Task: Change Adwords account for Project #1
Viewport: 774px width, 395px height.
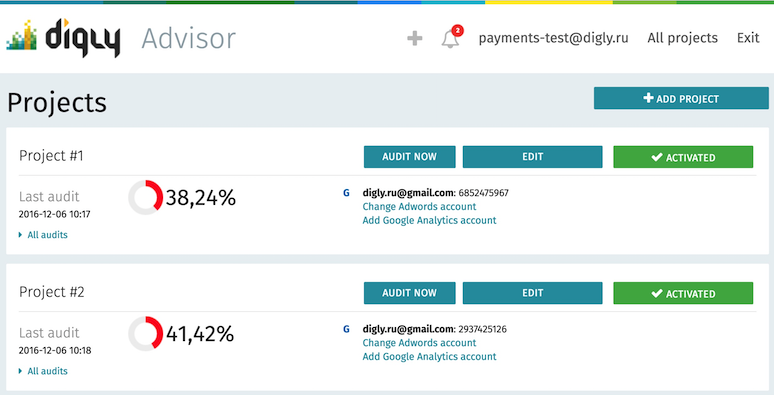Action: (420, 207)
